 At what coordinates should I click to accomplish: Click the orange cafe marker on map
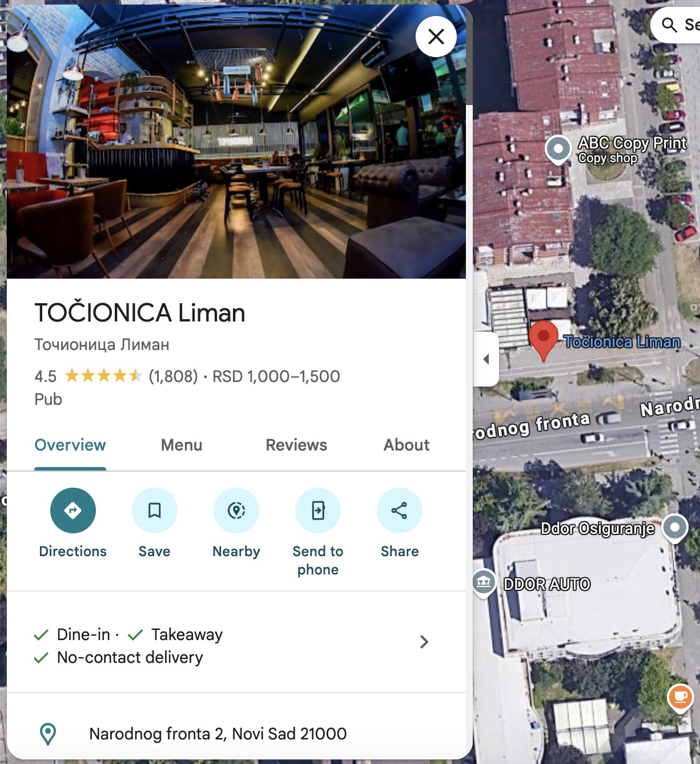[x=681, y=697]
